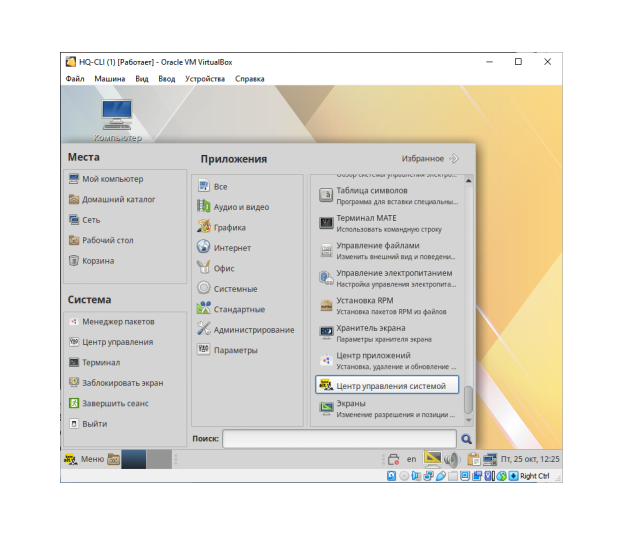Click the volume speaker tray icon

[x=452, y=459]
